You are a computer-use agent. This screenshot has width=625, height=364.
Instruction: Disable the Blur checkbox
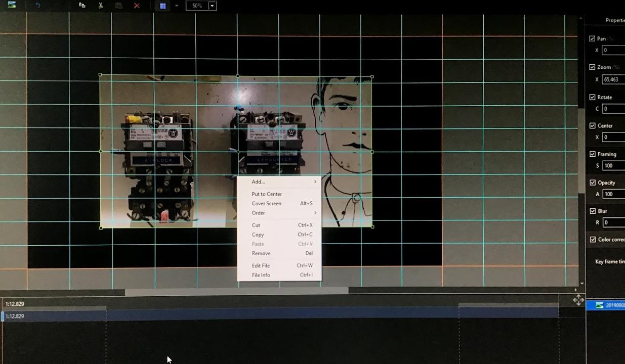(x=593, y=211)
